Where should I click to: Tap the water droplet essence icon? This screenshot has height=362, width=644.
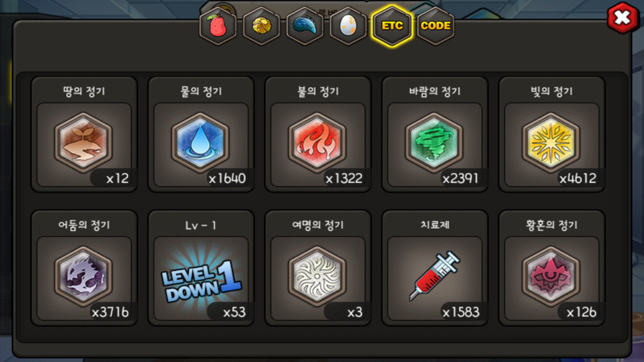click(x=200, y=143)
